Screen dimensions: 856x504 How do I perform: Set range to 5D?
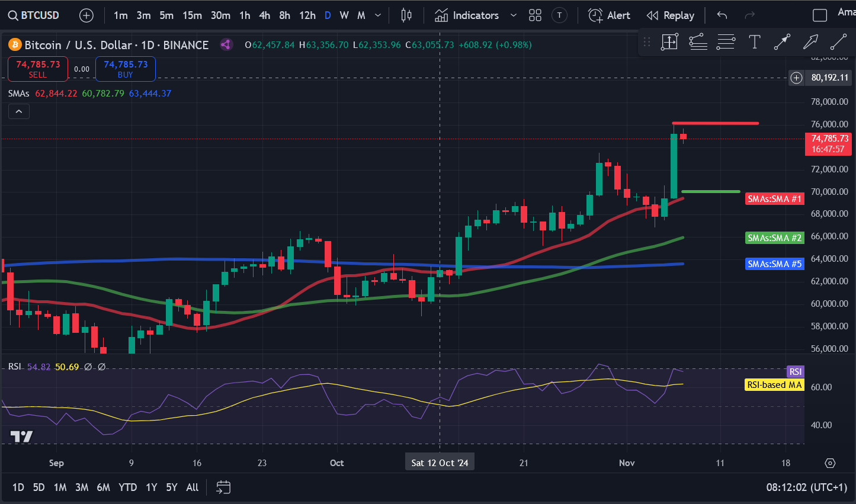tap(39, 487)
